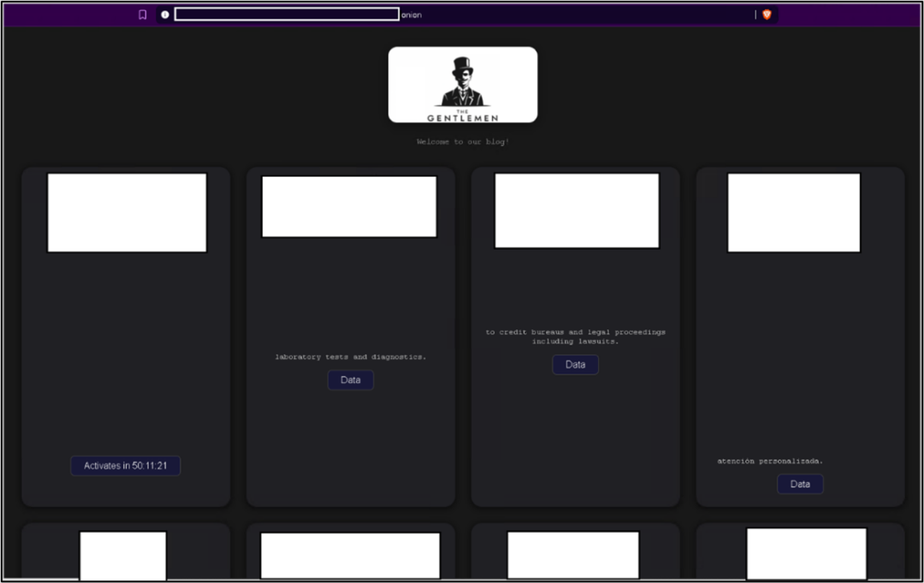
Task: Focus the redacted address bar field
Action: pos(287,15)
